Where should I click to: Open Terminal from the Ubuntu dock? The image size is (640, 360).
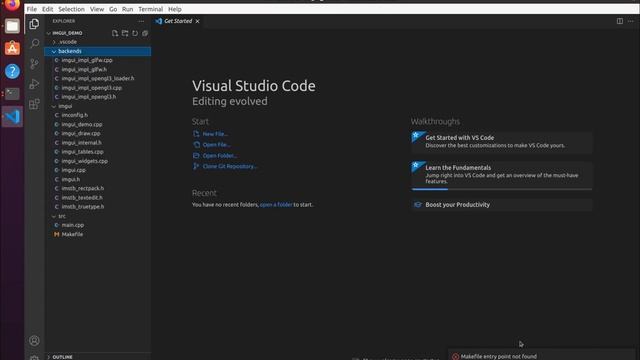(12, 94)
